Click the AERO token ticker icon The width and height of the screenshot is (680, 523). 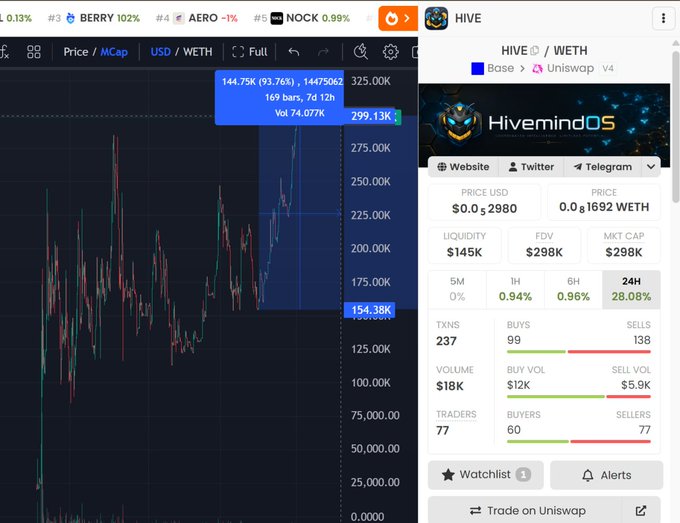pos(179,18)
